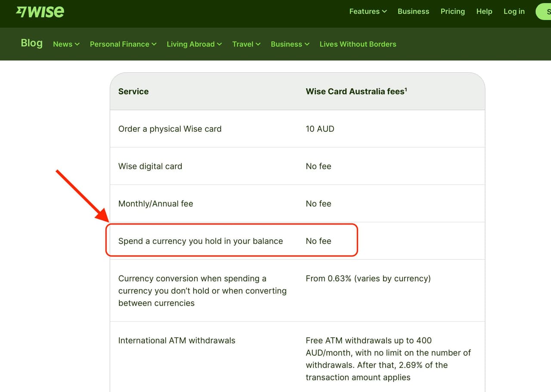Open the Business link in top navigation
This screenshot has width=551, height=392.
[413, 12]
